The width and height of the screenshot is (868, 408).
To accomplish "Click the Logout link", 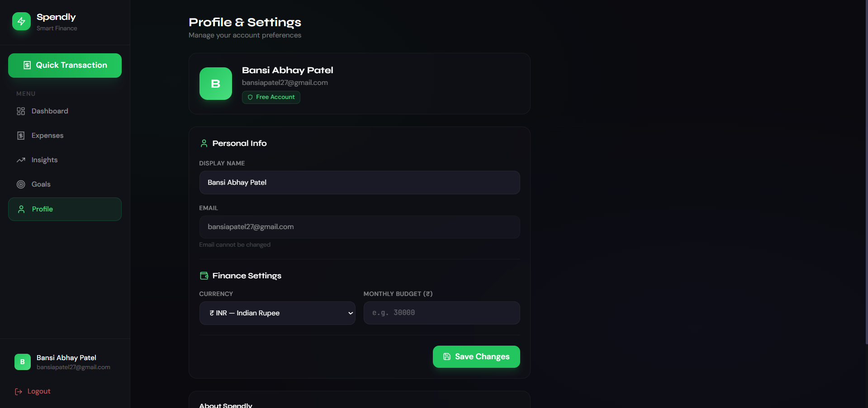I will point(39,391).
